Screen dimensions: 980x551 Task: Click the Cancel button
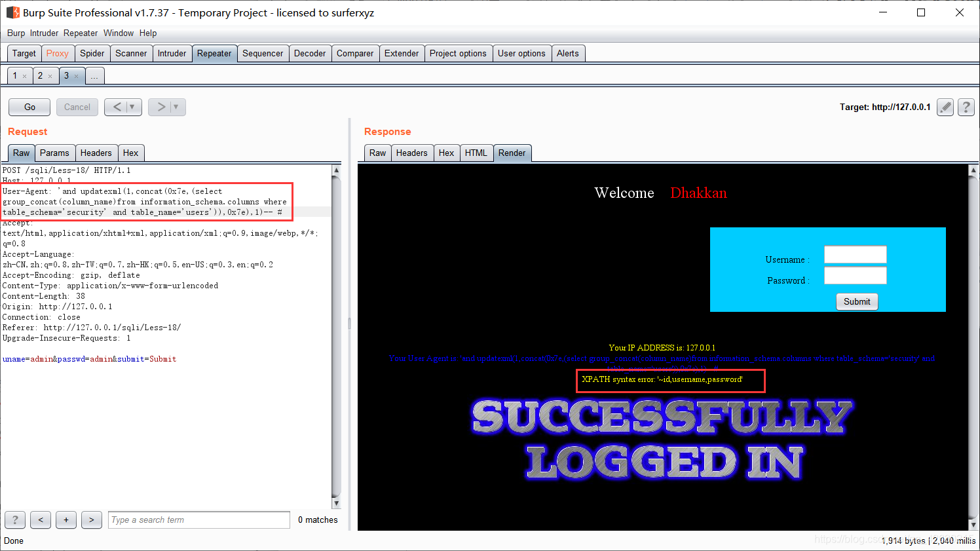[77, 107]
